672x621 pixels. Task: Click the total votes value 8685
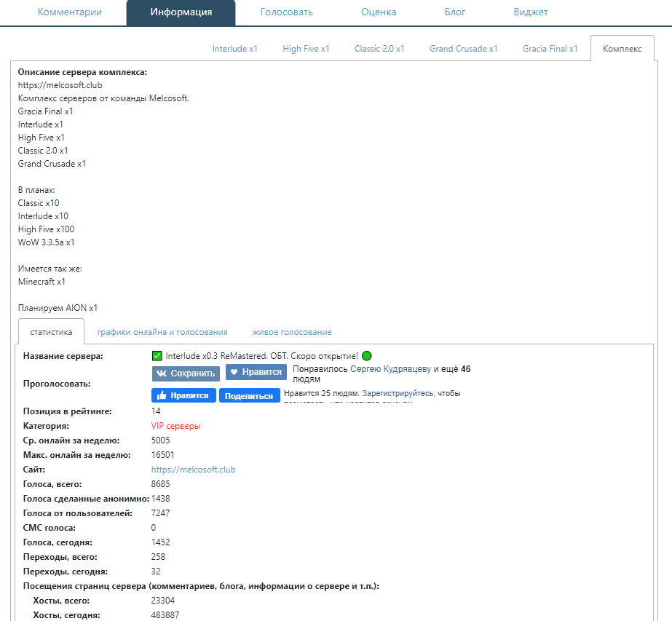[x=161, y=484]
